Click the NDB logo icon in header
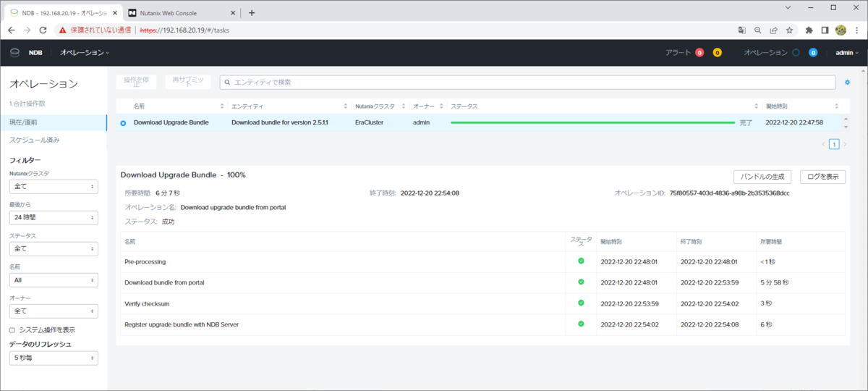868x391 pixels. (14, 52)
